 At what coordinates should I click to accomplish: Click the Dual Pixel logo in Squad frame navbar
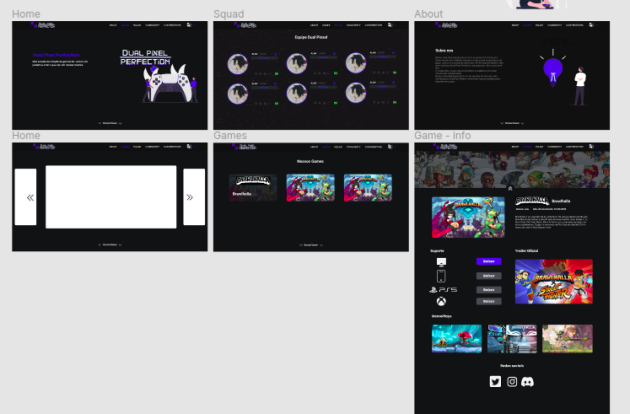[x=245, y=25]
